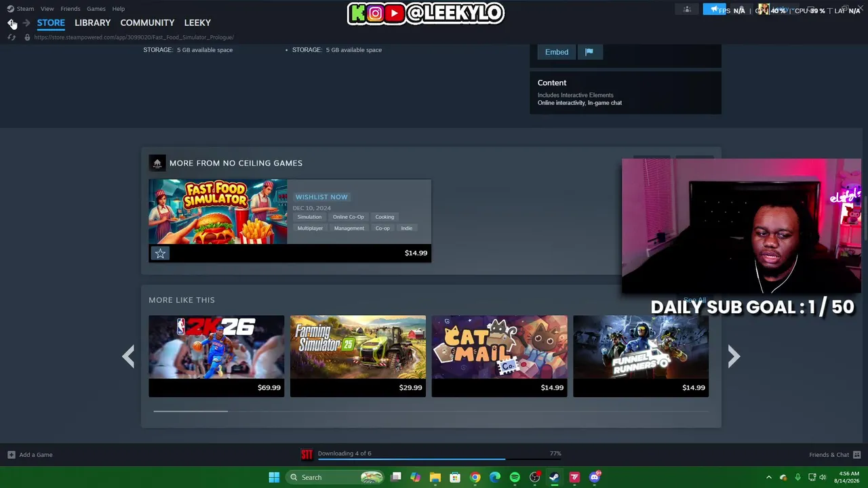
Task: Click the No Ceiling Games developer logo
Action: pos(157,163)
